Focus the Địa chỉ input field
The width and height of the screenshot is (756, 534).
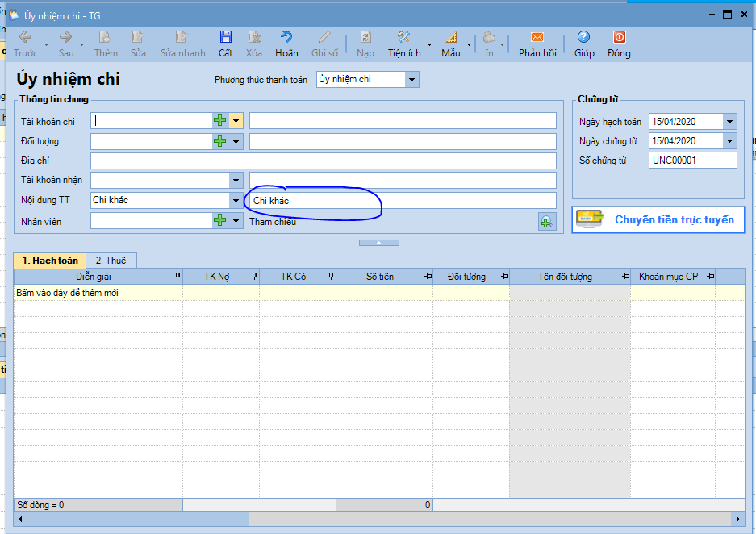point(323,161)
